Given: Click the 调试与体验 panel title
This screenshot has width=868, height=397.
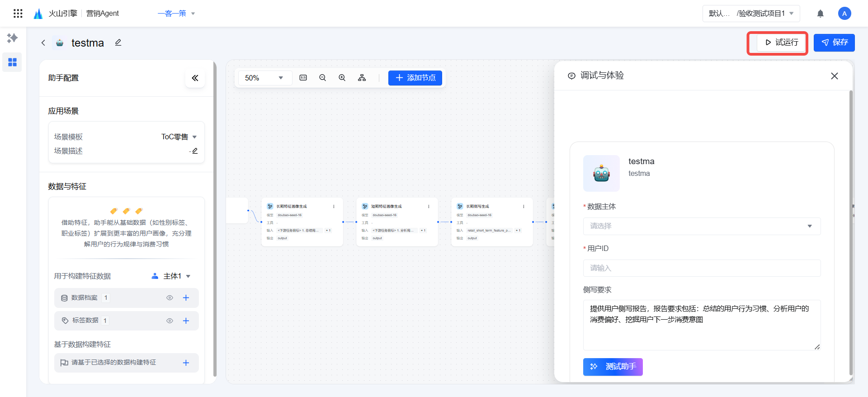Looking at the screenshot, I should coord(602,76).
